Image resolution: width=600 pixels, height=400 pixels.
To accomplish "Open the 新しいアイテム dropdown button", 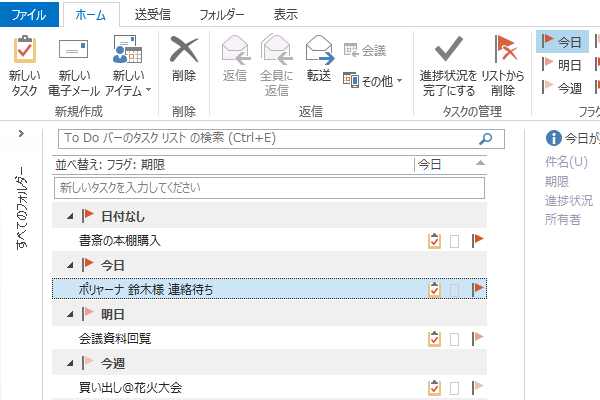I will (128, 65).
